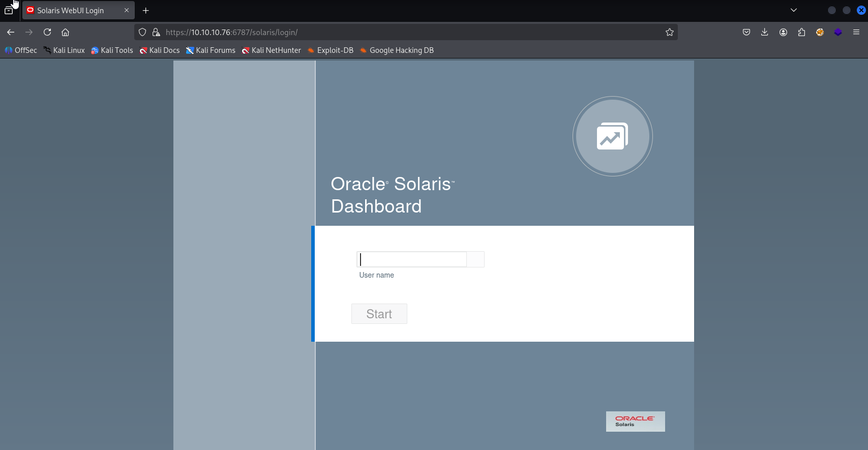Open the Exploit-DB bookmark
Screen dimensions: 868x450
pos(330,50)
